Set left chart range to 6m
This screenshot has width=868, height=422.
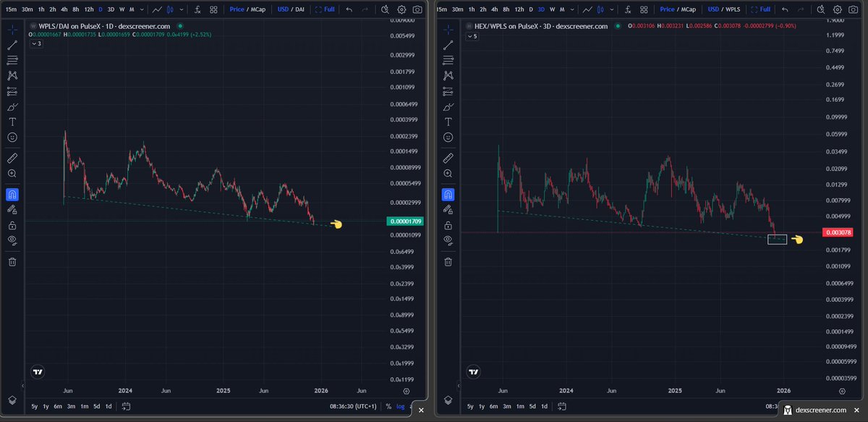point(59,406)
